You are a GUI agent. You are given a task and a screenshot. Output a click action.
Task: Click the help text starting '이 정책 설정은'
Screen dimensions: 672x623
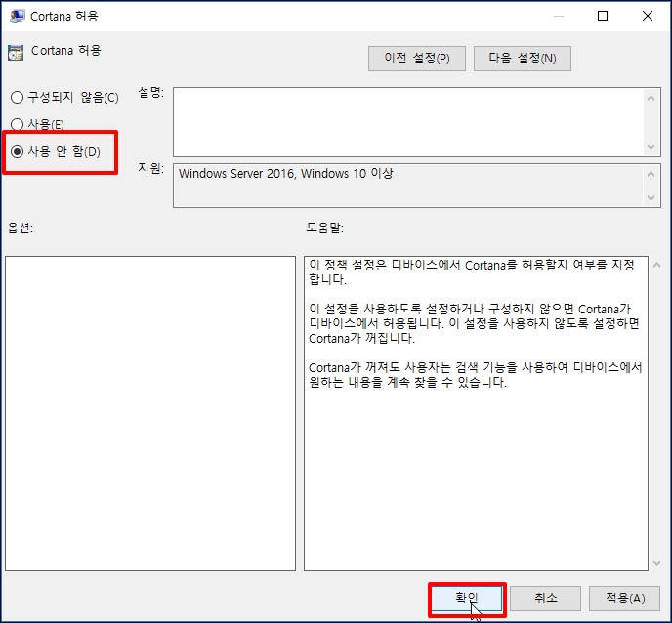click(x=472, y=272)
